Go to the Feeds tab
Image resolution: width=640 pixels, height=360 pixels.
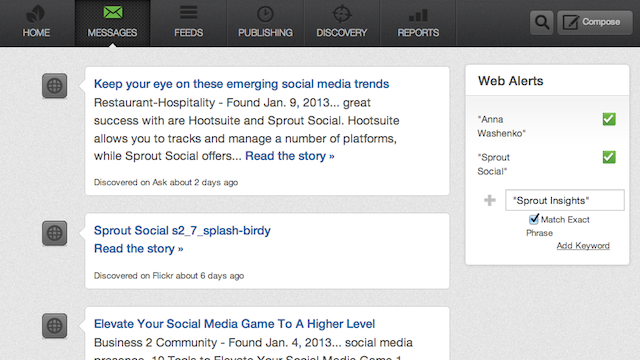pyautogui.click(x=189, y=23)
